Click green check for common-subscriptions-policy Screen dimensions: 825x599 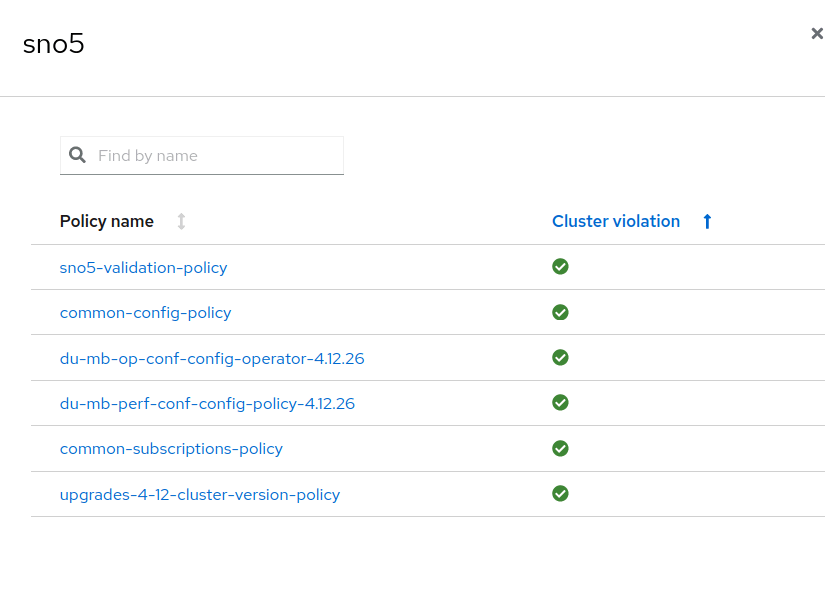point(560,448)
